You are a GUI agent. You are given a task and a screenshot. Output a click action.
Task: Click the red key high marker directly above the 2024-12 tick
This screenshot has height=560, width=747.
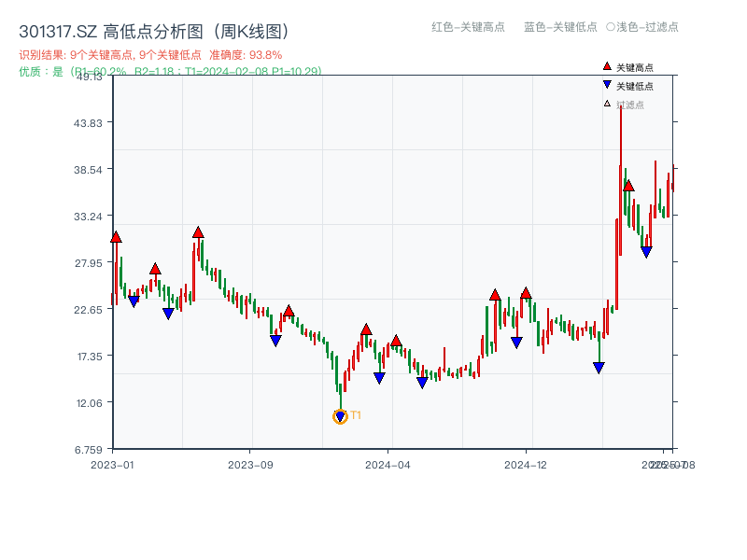click(x=526, y=293)
